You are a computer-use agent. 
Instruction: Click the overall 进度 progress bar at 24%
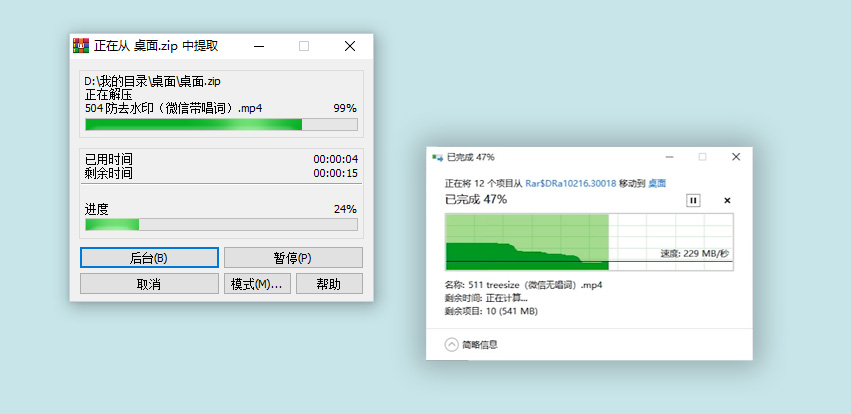221,224
